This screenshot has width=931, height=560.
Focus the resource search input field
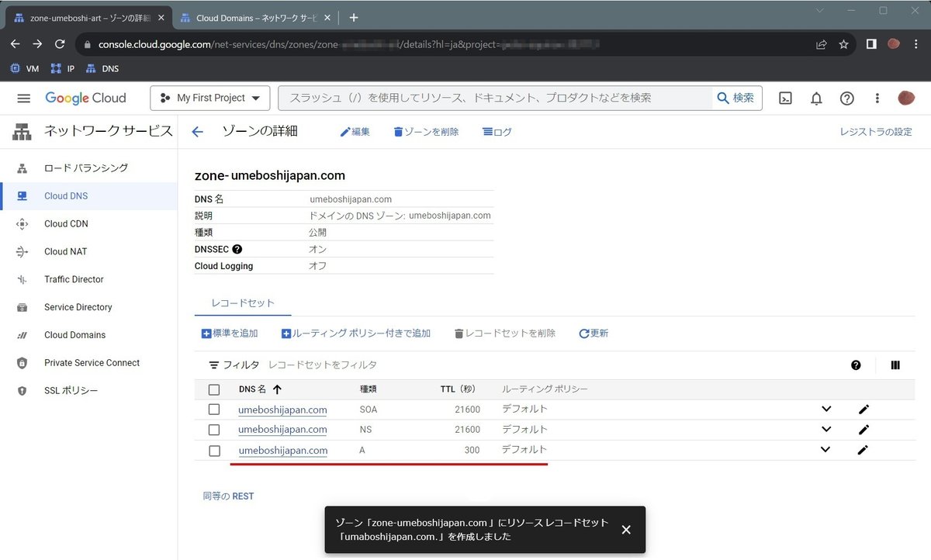click(497, 98)
